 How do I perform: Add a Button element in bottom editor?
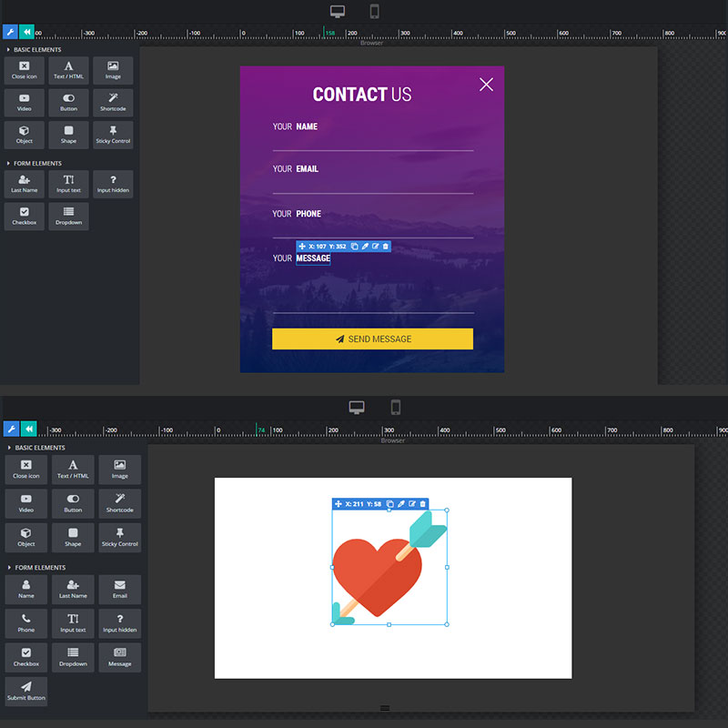(x=73, y=503)
